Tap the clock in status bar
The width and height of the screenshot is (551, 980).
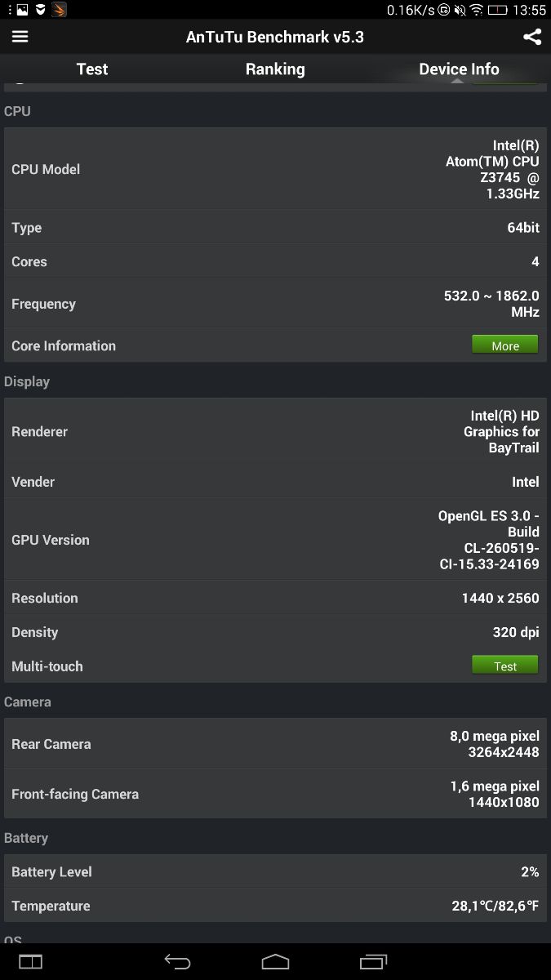(x=530, y=11)
